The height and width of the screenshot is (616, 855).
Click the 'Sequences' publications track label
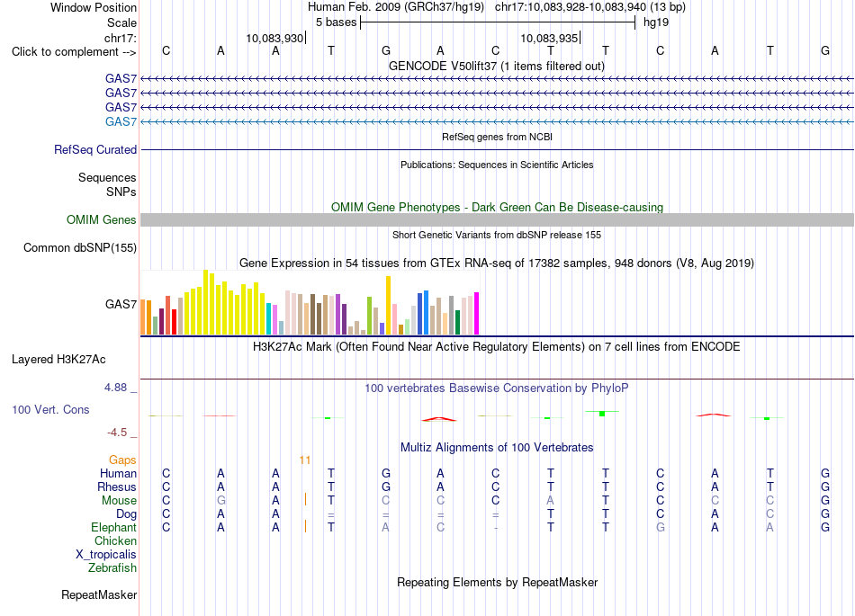(x=107, y=177)
